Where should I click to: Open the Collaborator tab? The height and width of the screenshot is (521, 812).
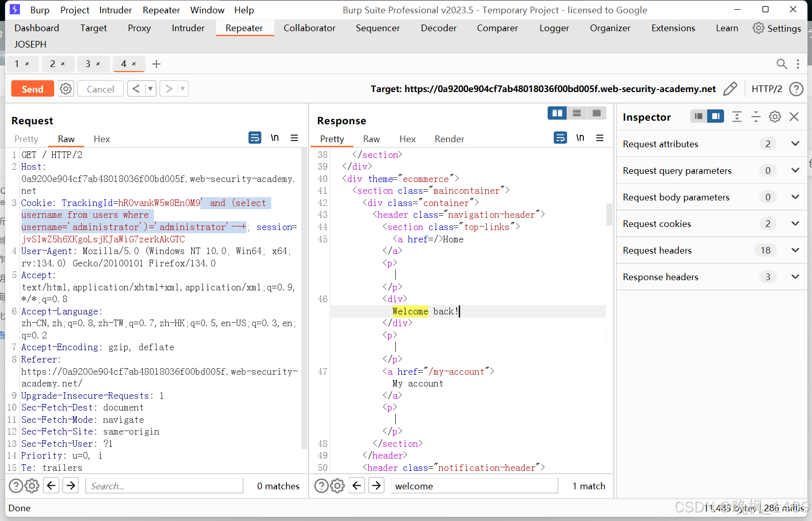tap(309, 28)
